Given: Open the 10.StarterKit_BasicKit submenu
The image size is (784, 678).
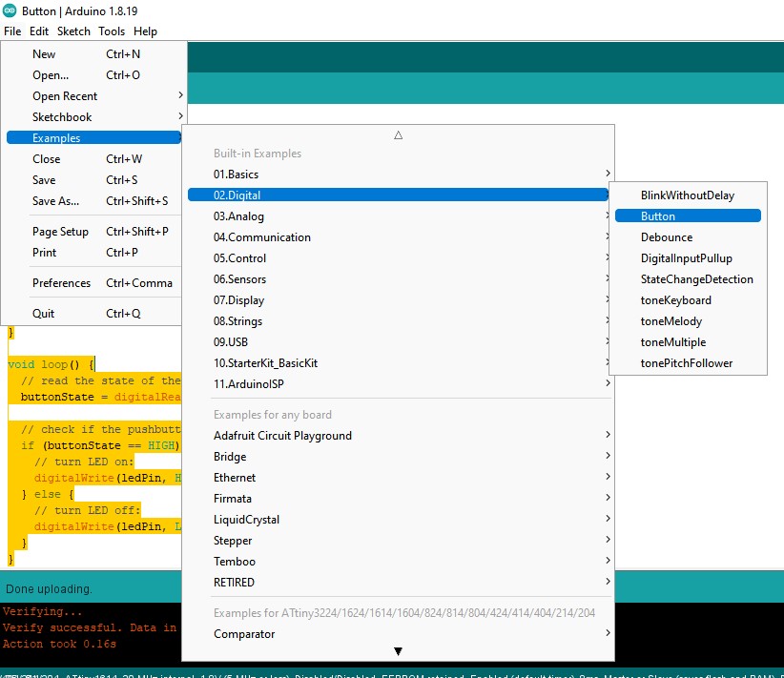Looking at the screenshot, I should 398,363.
